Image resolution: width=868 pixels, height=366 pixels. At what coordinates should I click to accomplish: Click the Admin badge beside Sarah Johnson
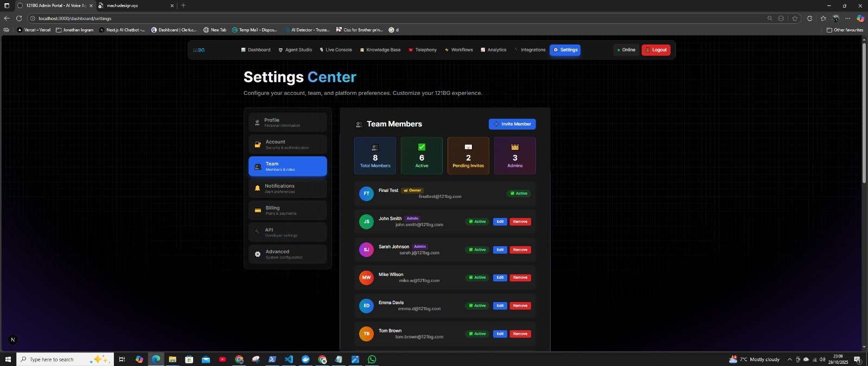(x=420, y=247)
